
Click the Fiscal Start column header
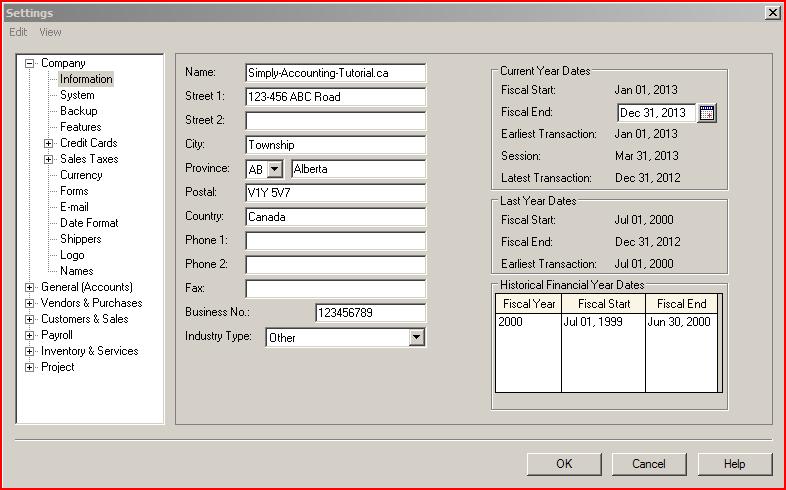[x=604, y=304]
